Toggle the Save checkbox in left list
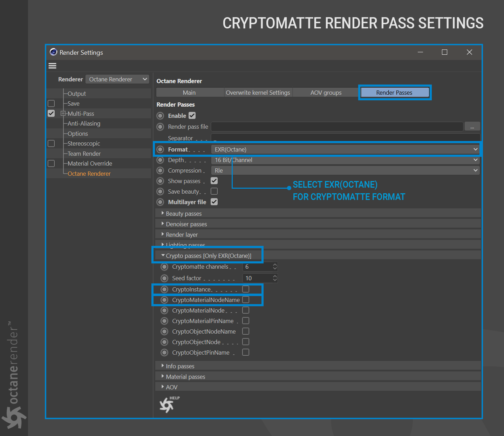This screenshot has height=436, width=504. pos(51,103)
